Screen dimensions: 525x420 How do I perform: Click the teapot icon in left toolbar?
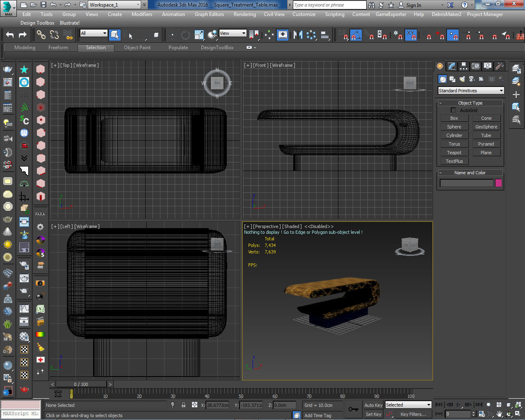[x=7, y=69]
